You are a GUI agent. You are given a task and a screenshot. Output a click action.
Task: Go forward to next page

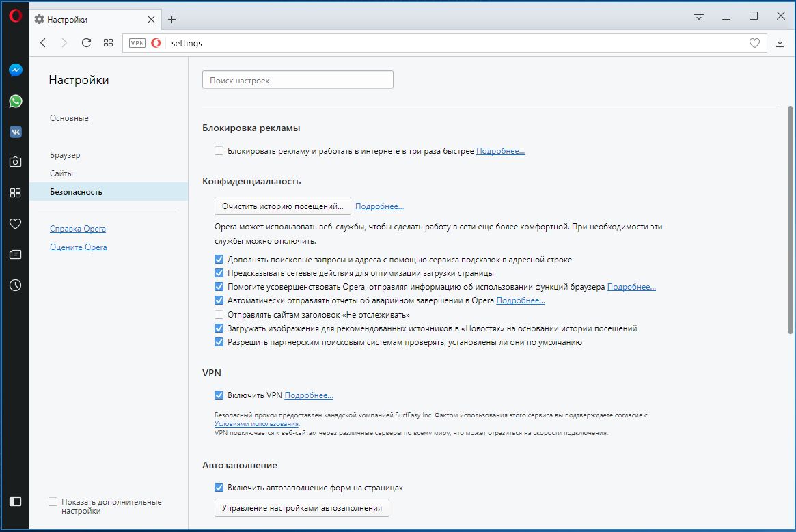pos(64,43)
